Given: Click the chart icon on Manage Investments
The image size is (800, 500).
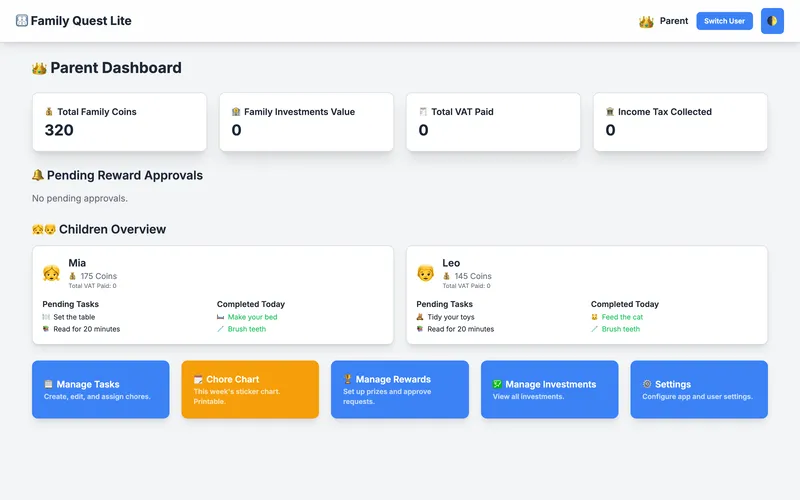Looking at the screenshot, I should [497, 384].
